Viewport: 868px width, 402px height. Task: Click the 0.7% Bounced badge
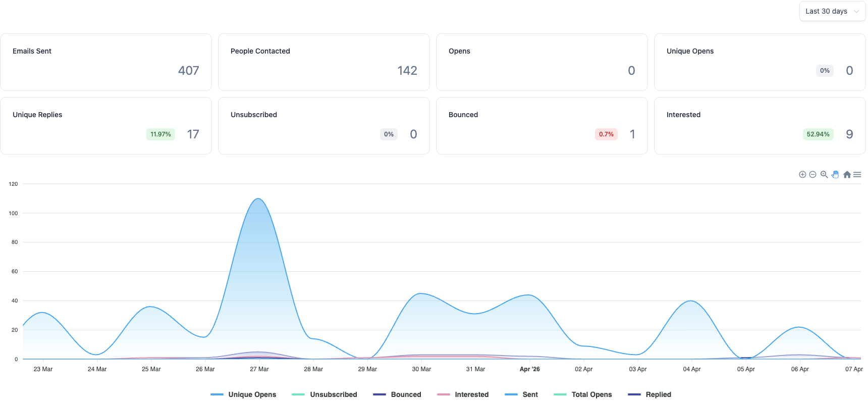[x=606, y=134]
